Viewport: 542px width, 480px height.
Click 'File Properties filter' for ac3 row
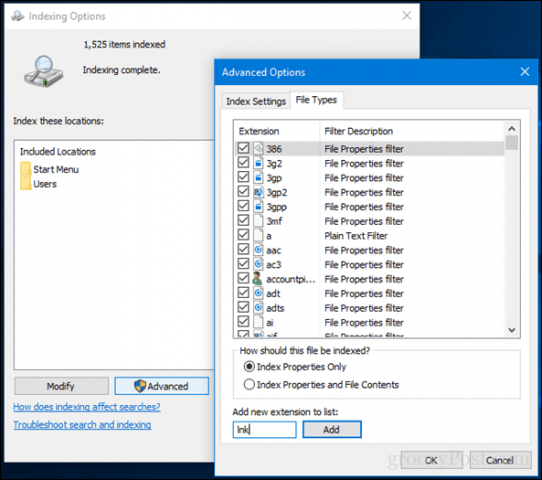tap(364, 265)
